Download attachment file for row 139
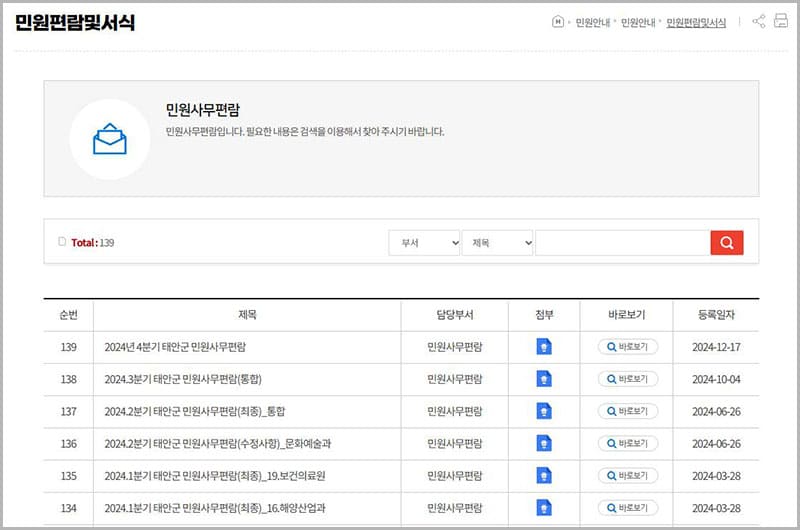This screenshot has width=800, height=530. pyautogui.click(x=544, y=347)
